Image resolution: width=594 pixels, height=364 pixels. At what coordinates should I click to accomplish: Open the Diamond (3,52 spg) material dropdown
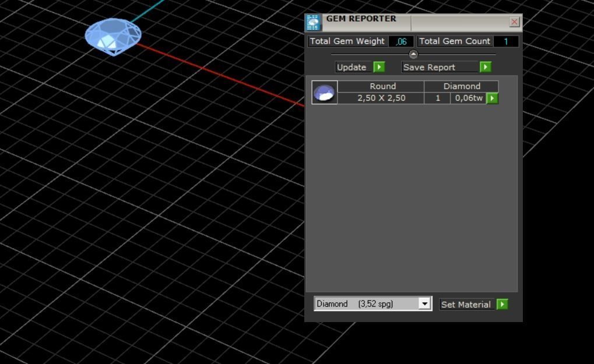tap(372, 304)
